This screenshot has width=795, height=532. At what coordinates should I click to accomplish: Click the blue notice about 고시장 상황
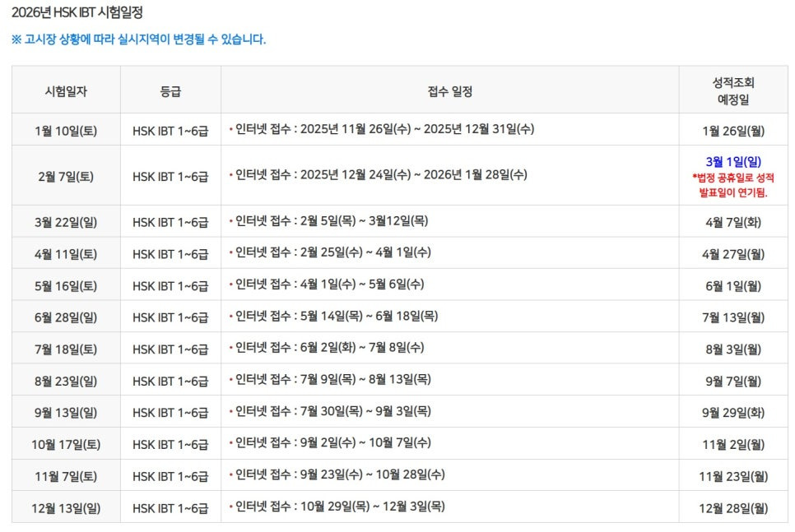138,39
